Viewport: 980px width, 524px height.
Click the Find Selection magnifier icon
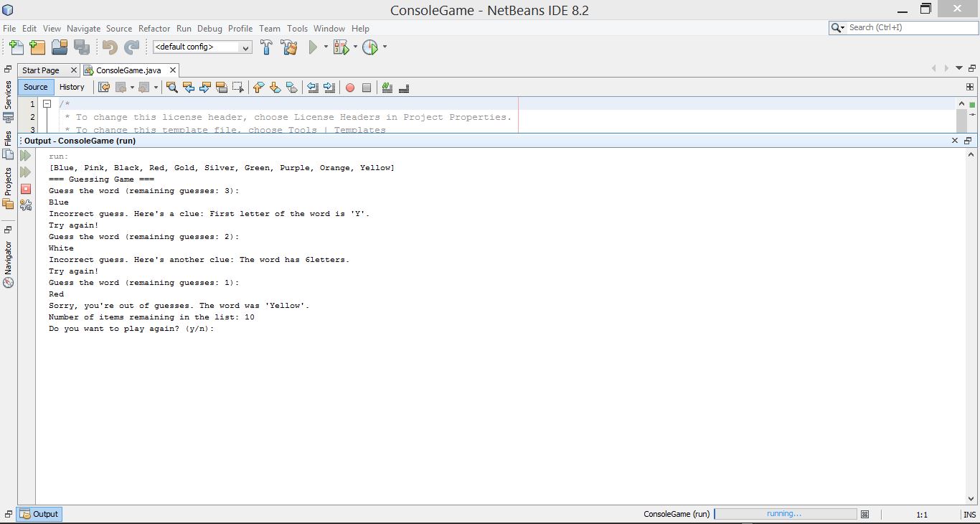pos(171,88)
